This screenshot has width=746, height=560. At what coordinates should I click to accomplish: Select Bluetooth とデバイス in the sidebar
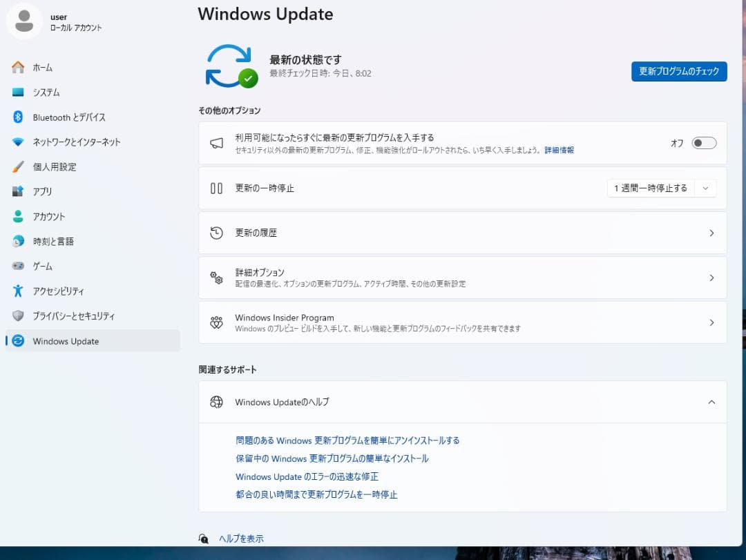point(69,117)
